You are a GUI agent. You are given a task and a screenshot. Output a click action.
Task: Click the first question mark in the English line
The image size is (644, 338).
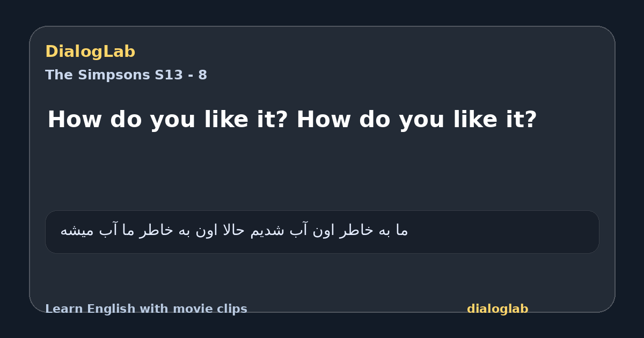pos(283,120)
